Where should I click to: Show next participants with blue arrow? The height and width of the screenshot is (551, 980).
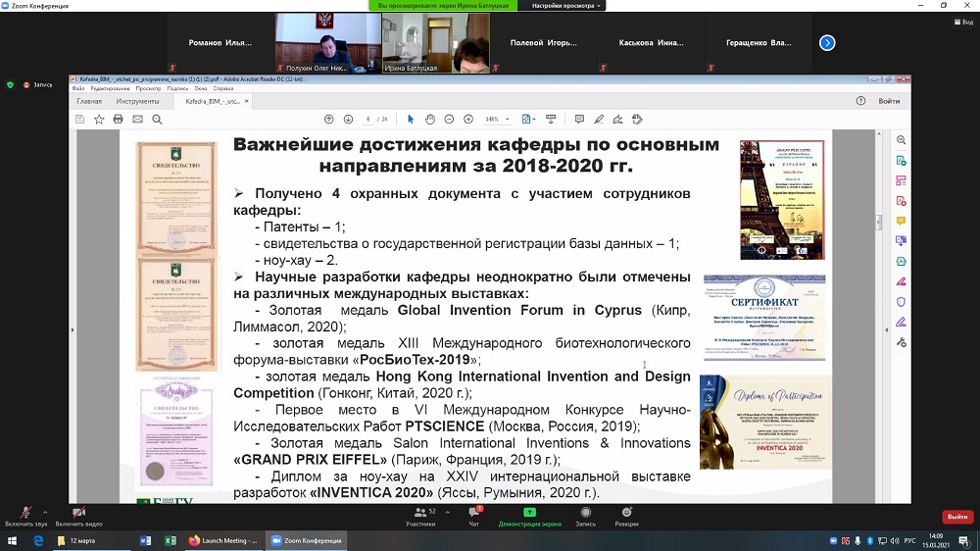click(x=827, y=42)
